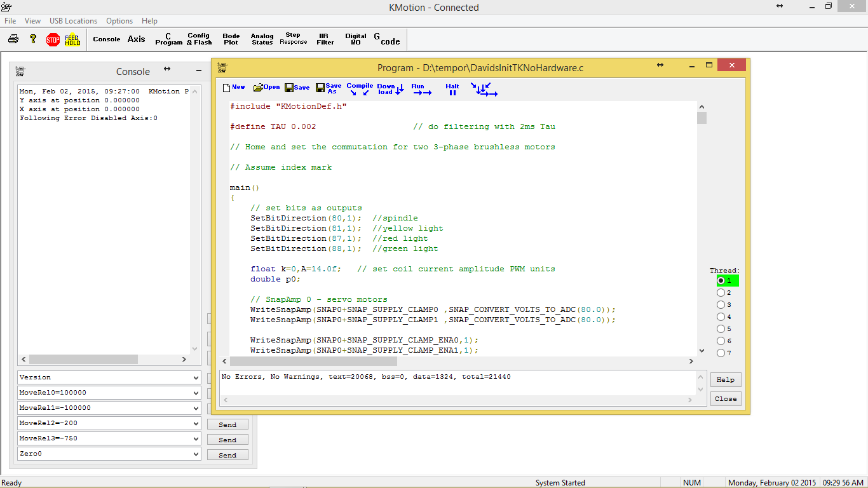This screenshot has width=868, height=488.
Task: Open the Options menu
Action: (x=119, y=21)
